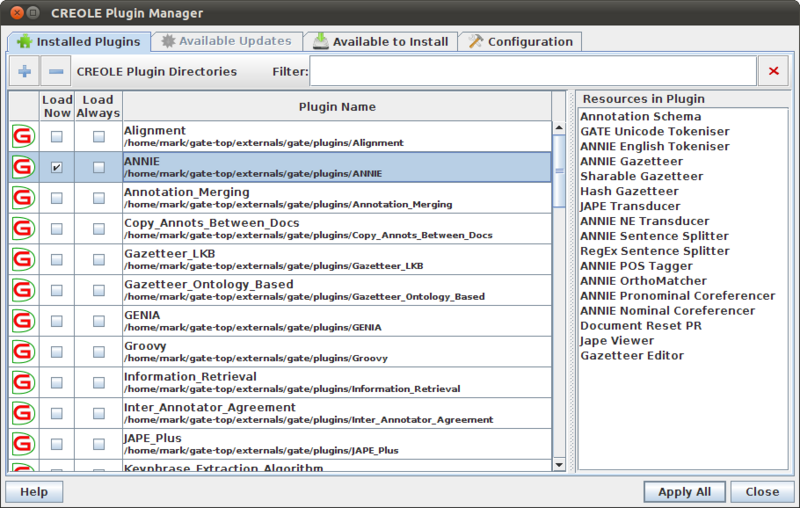800x508 pixels.
Task: Select JAPE Transducer resource
Action: (630, 206)
